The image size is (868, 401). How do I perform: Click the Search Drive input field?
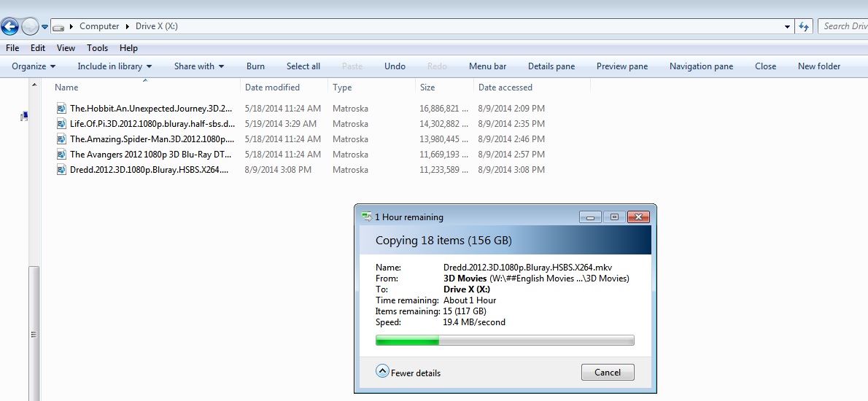(843, 26)
